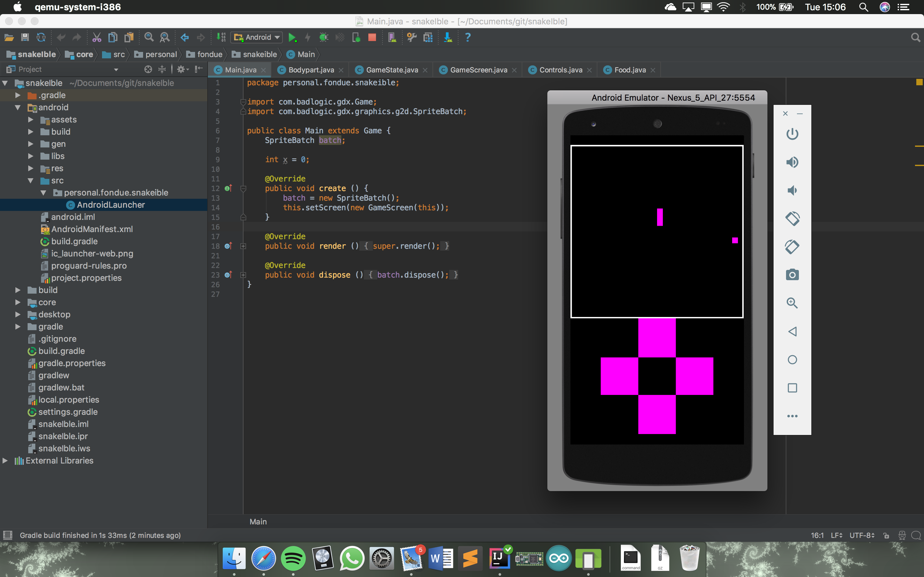
Task: Open search with the magnifier icon top right
Action: tap(915, 37)
